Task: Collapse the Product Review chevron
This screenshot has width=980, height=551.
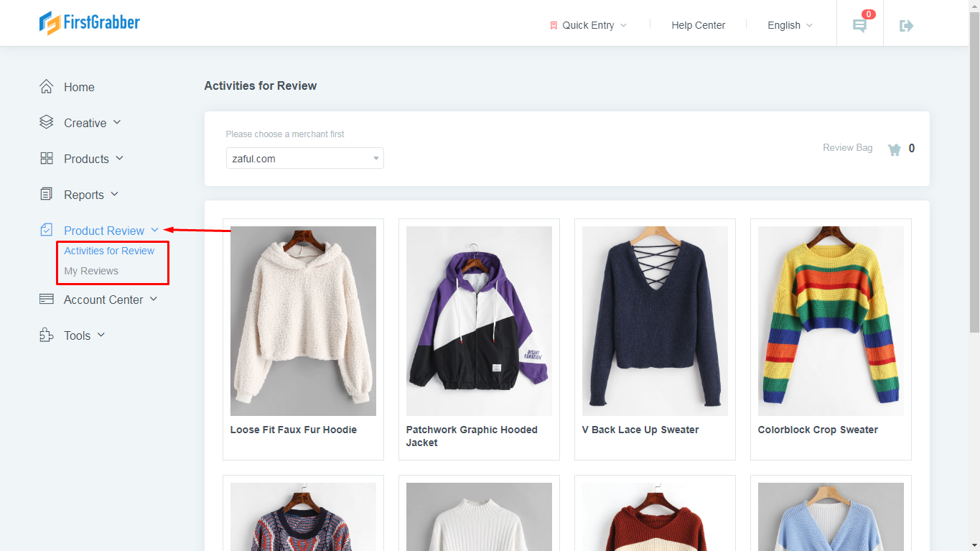Action: (154, 230)
